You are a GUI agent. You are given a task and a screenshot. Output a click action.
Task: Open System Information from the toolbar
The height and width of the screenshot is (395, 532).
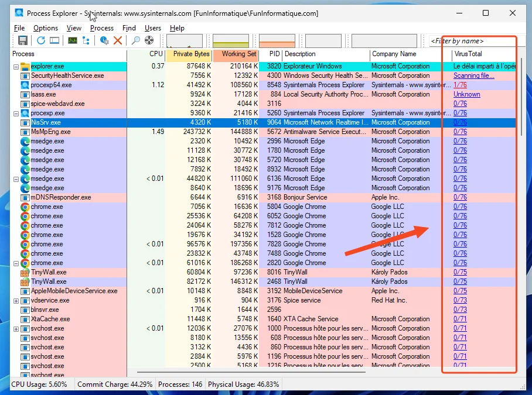(56, 40)
